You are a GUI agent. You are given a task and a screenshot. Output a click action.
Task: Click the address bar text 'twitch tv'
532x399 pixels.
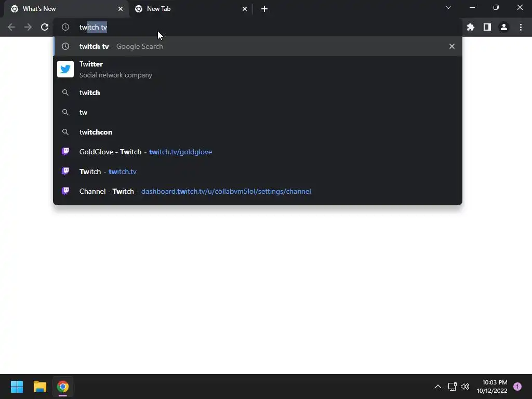94,27
